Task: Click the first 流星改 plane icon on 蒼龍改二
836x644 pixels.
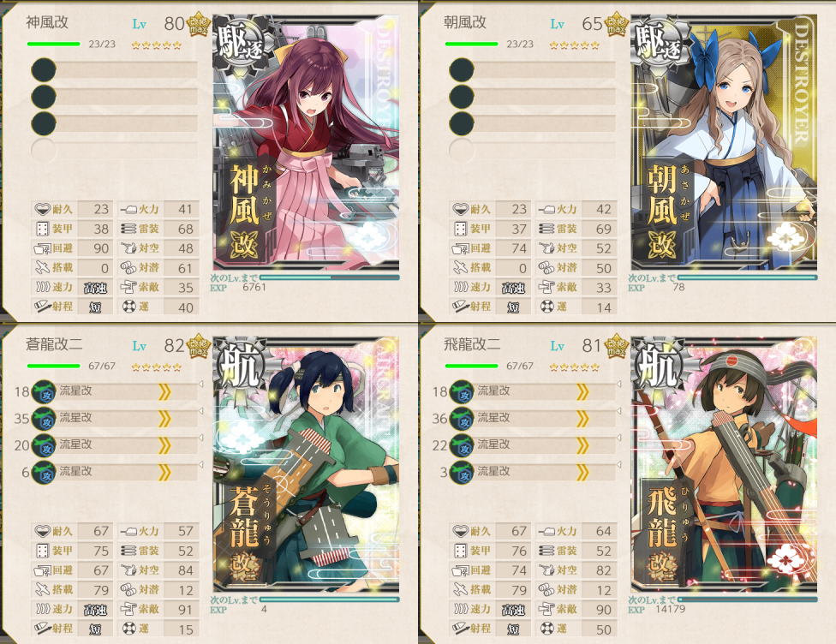Action: (44, 392)
